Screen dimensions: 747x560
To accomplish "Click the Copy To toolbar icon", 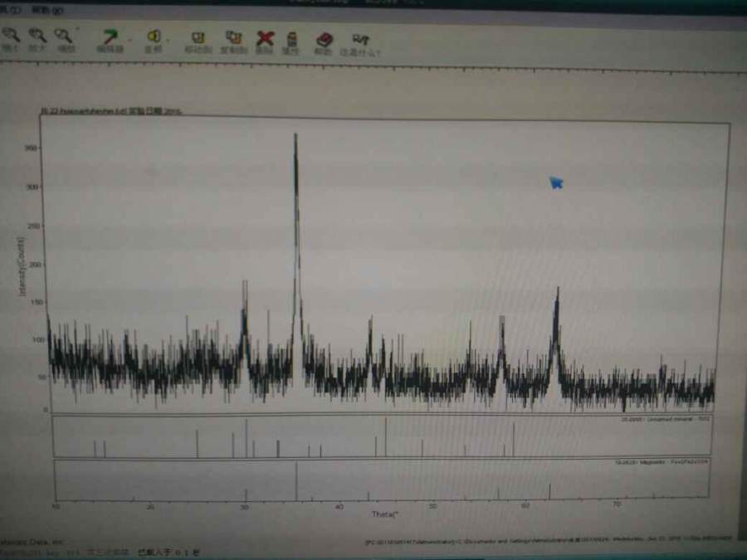I will [233, 37].
